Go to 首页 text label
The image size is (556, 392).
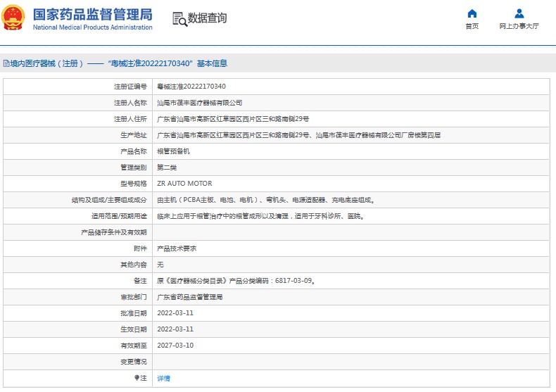pyautogui.click(x=472, y=26)
